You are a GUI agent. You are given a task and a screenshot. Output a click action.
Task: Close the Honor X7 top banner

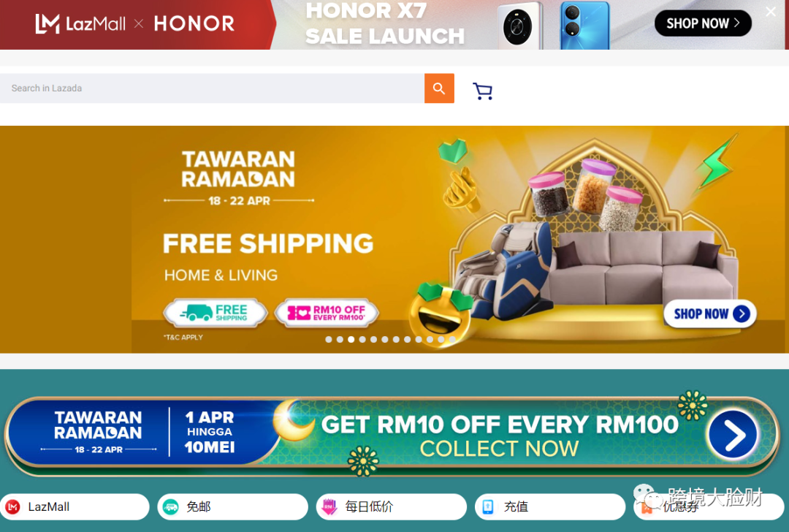(x=771, y=12)
